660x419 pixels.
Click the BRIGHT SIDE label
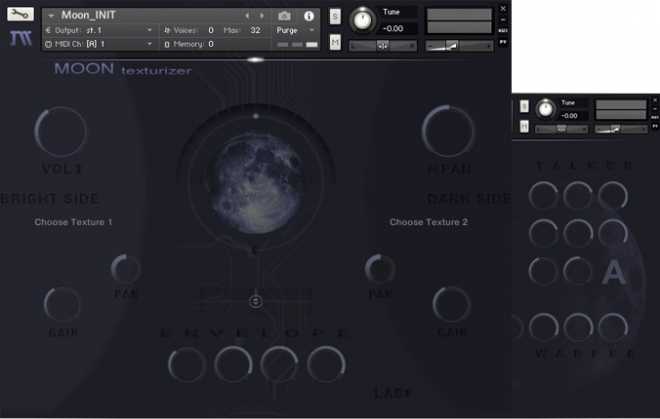pos(50,199)
